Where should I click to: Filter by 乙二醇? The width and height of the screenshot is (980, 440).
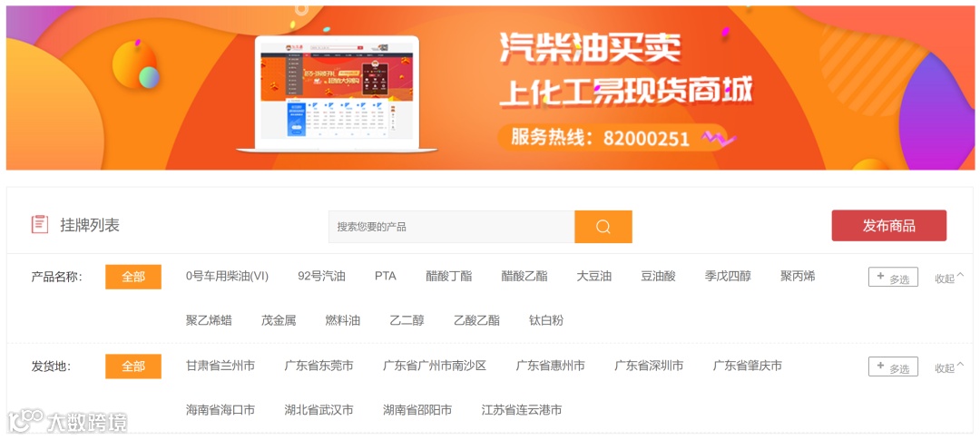pyautogui.click(x=407, y=320)
